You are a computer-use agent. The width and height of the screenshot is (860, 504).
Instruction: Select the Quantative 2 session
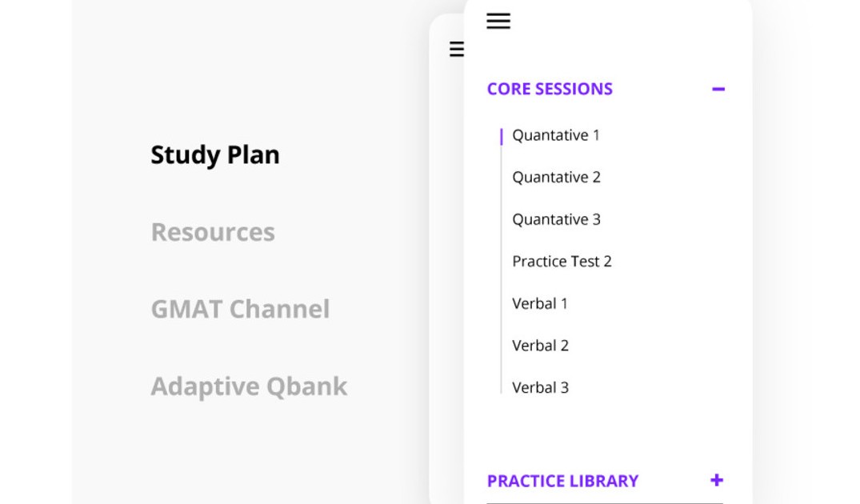click(556, 177)
